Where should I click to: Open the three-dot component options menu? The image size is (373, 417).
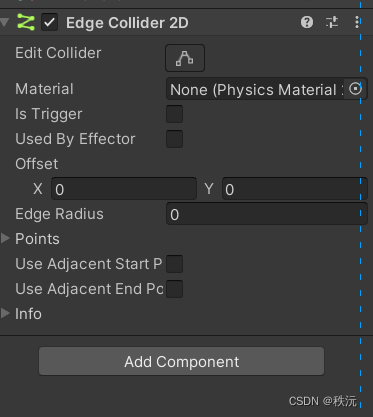(x=357, y=22)
